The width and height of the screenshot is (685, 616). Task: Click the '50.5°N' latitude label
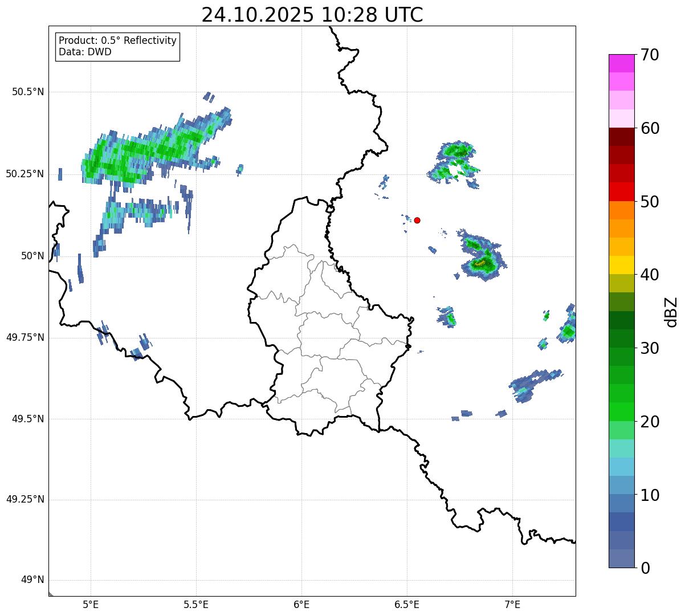click(28, 92)
